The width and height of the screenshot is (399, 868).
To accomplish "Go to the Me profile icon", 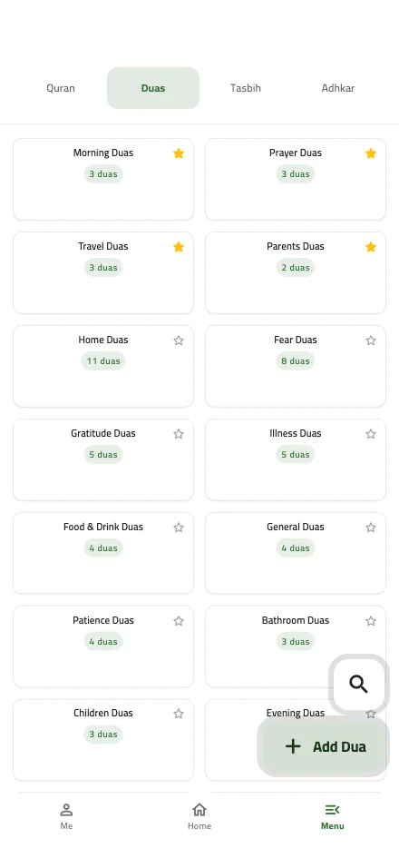I will (x=66, y=810).
